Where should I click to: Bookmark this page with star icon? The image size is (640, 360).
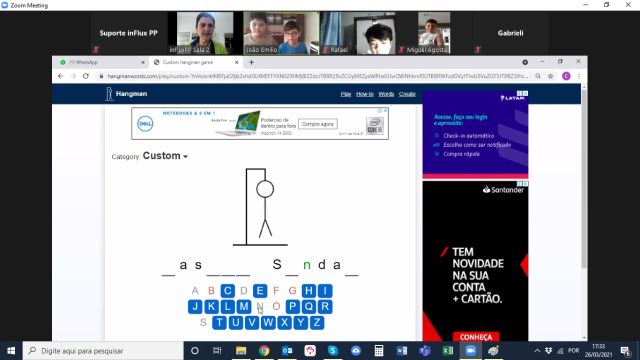coord(551,76)
